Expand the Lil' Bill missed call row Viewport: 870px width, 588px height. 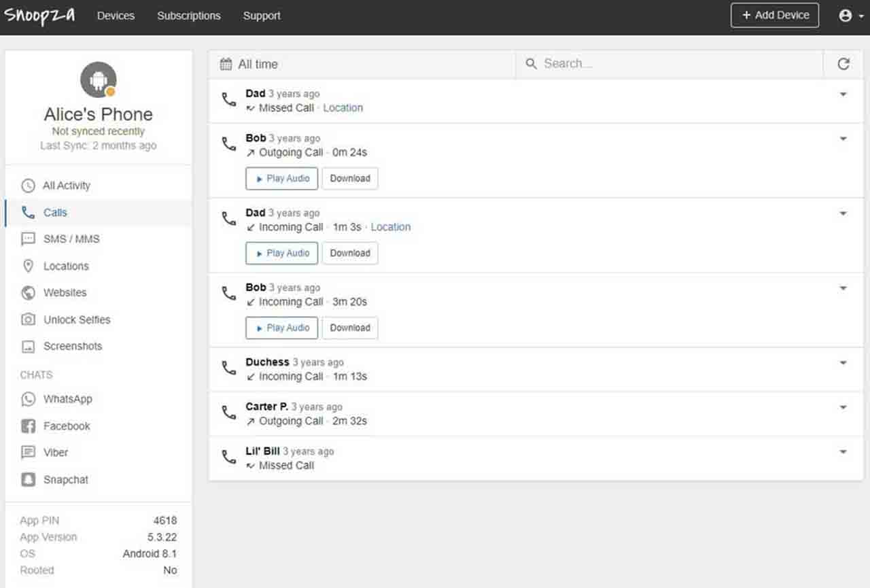coord(843,452)
